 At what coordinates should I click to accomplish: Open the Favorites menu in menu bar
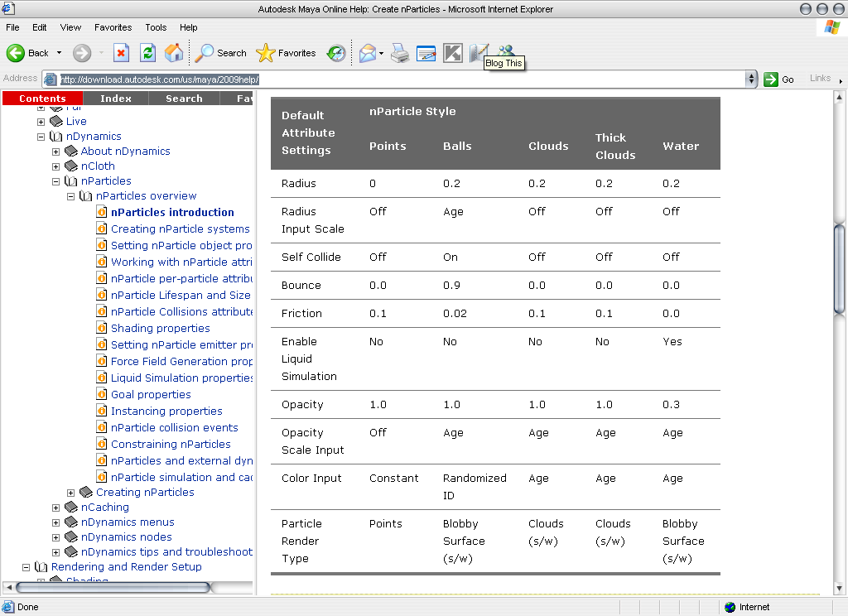pyautogui.click(x=113, y=27)
